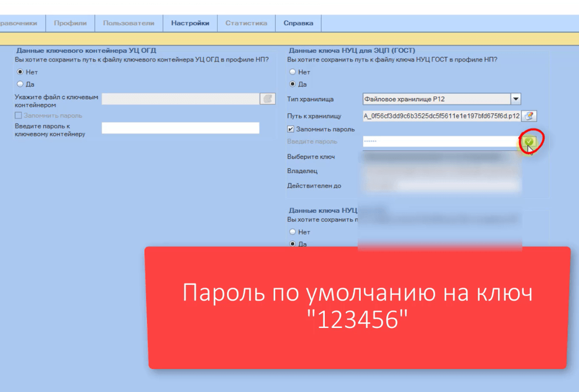Viewport: 579px width, 392px height.
Task: Browse for the УЦ ОГД key container file
Action: click(267, 99)
